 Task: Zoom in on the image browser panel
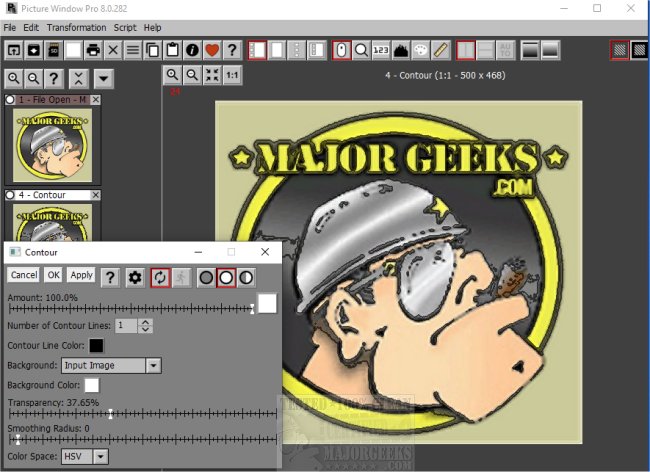[x=14, y=78]
